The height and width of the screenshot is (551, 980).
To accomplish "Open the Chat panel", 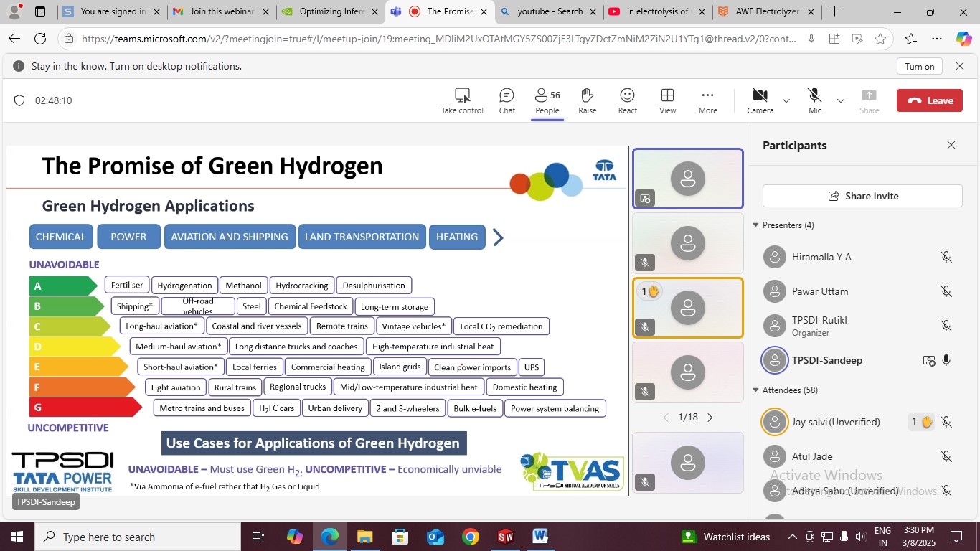I will point(507,100).
